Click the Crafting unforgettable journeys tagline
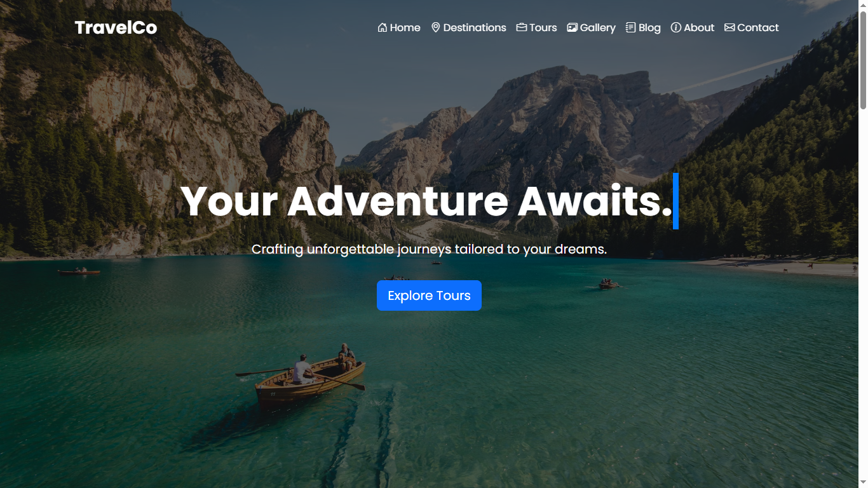The height and width of the screenshot is (488, 868). click(x=430, y=249)
